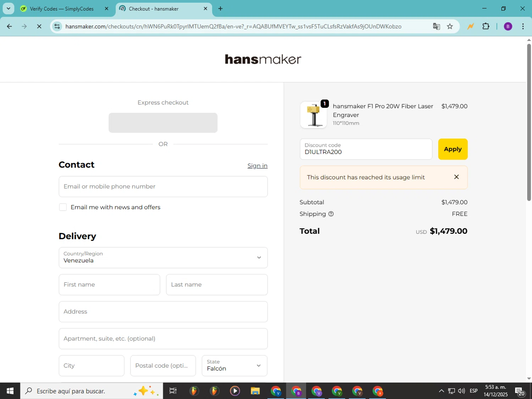The image size is (532, 399).
Task: Select the Checkout - hansmaker tab
Action: click(x=154, y=9)
